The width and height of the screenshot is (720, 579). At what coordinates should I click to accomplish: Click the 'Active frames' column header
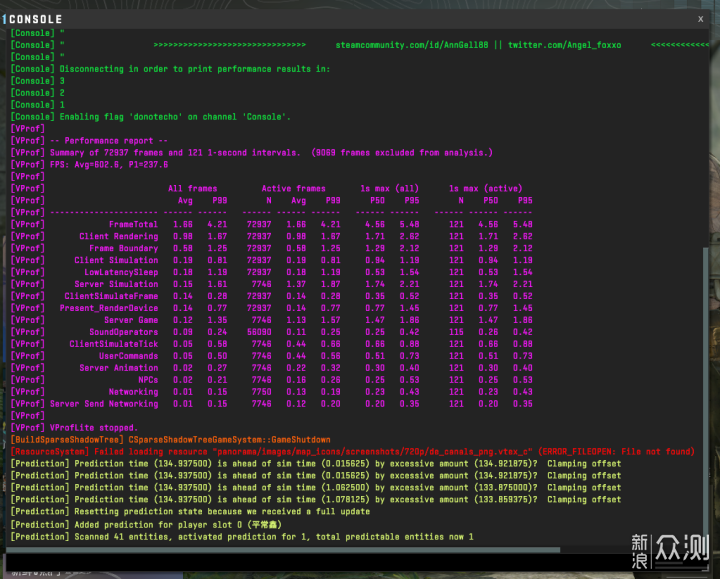pos(293,188)
